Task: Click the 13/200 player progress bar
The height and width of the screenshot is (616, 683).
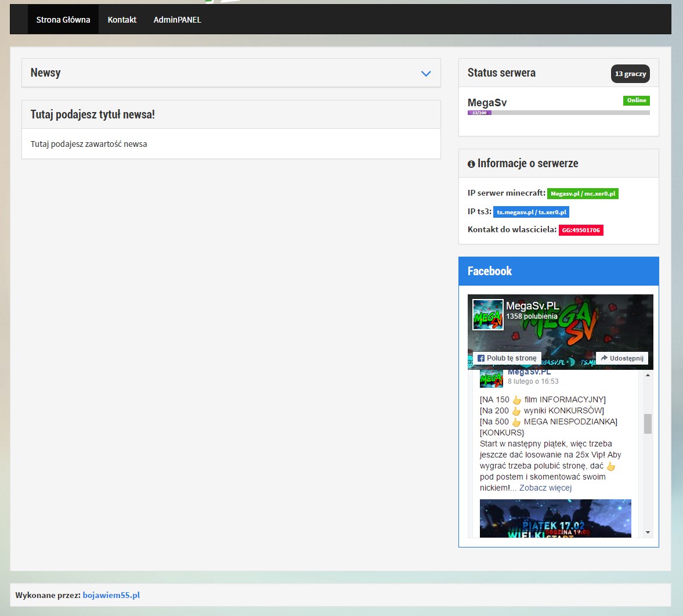Action: [x=558, y=113]
